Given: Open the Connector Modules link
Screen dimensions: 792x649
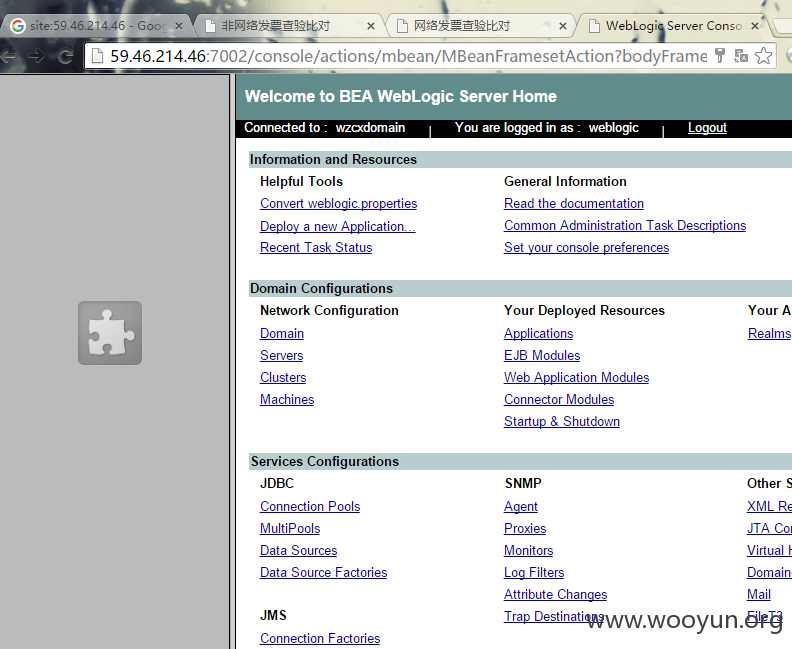Looking at the screenshot, I should point(559,400).
